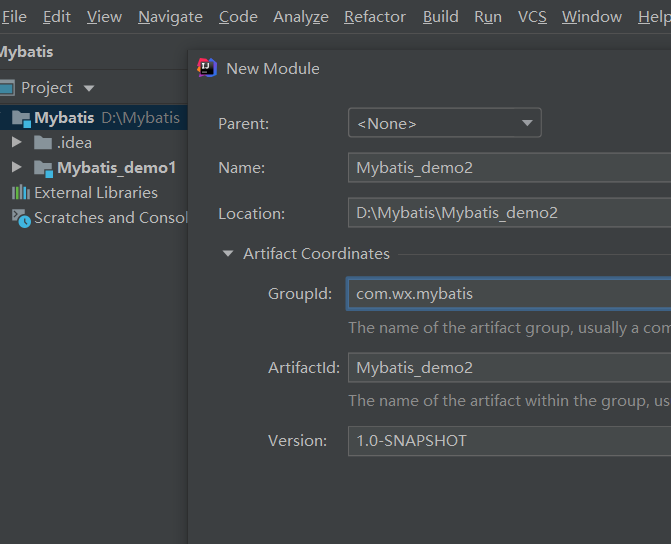The image size is (671, 544).
Task: Click the Scratches and Consoles icon
Action: (21, 218)
